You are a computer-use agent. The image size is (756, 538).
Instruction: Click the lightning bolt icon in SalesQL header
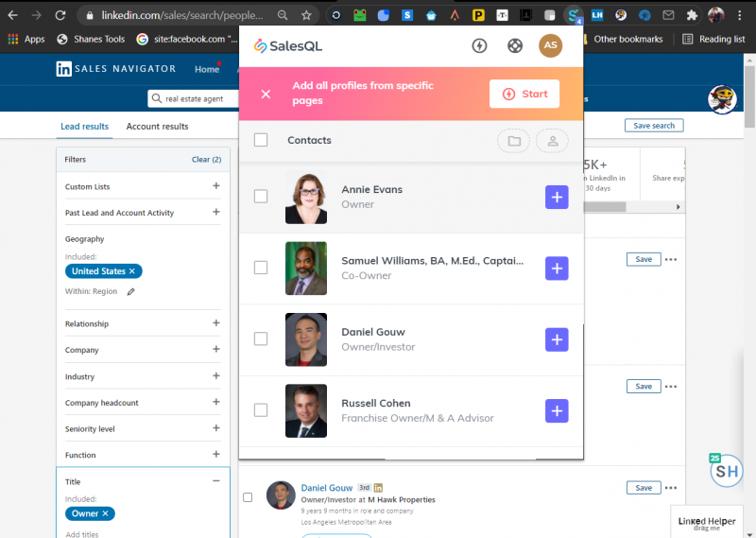(479, 45)
